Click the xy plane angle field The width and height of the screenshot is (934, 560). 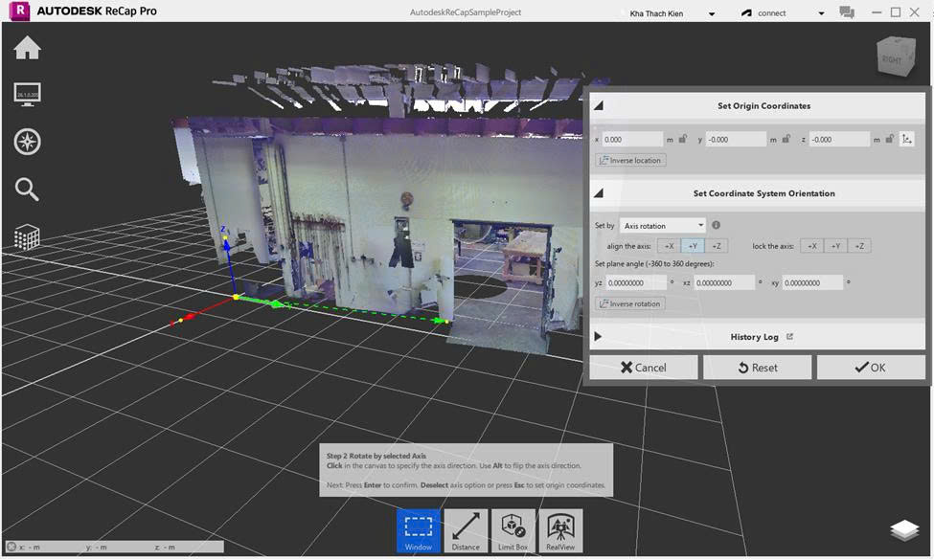[x=812, y=282]
